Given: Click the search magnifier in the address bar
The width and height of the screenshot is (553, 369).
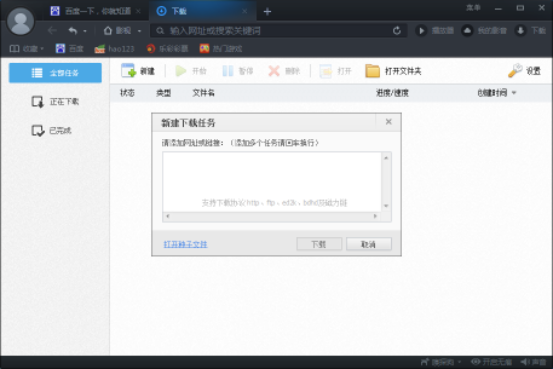Looking at the screenshot, I should click(x=160, y=31).
